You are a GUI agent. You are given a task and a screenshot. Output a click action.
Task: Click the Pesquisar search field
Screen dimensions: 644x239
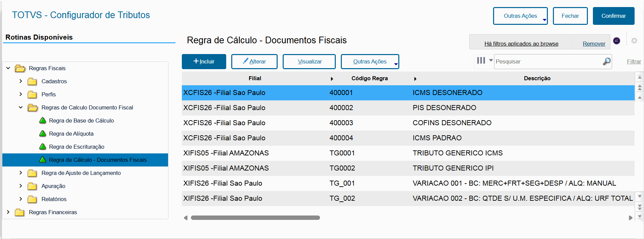pyautogui.click(x=548, y=61)
